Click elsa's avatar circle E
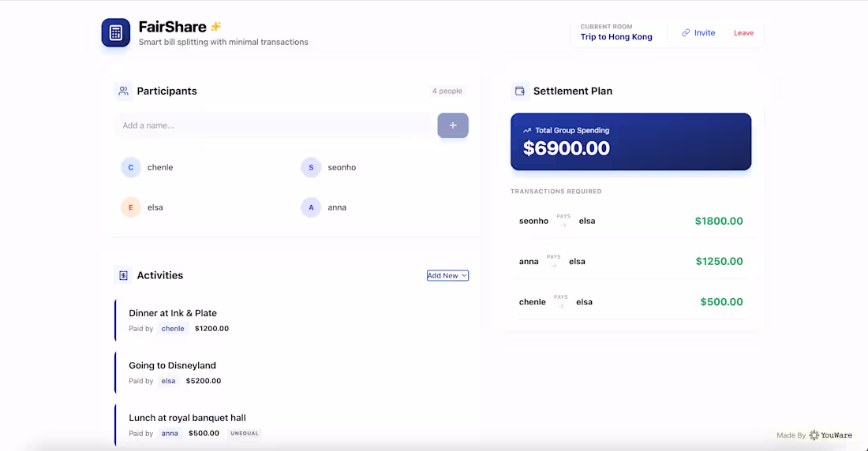 [x=131, y=207]
